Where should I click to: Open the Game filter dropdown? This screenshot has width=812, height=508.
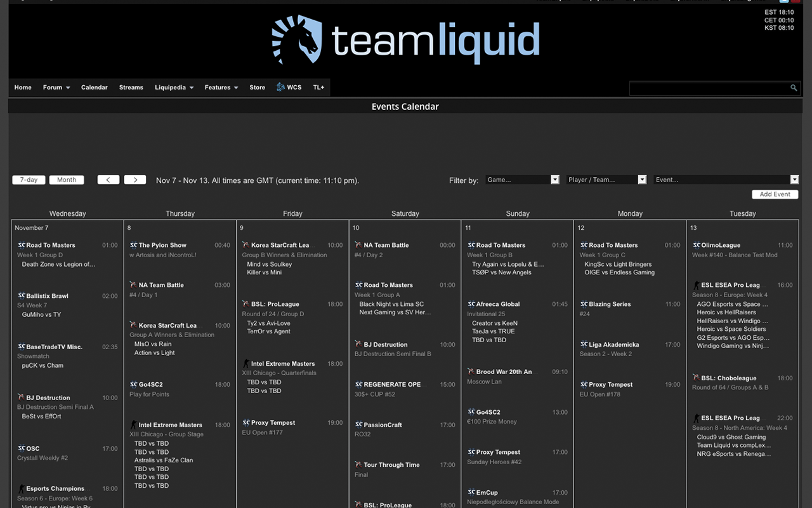coord(522,180)
